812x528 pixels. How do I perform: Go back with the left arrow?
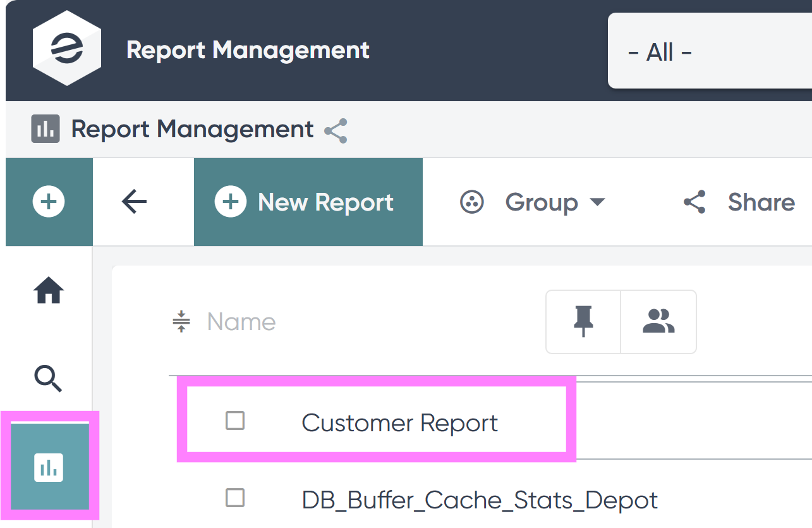pos(134,202)
